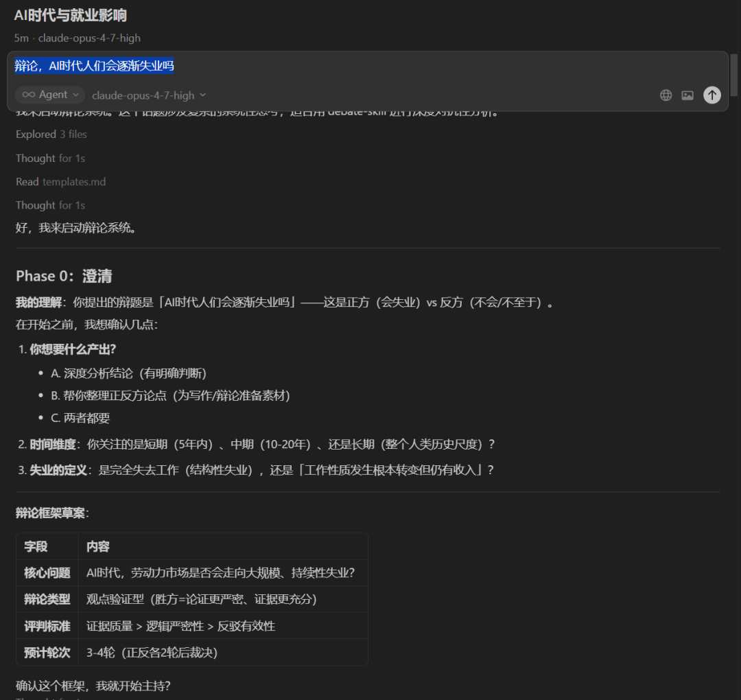741x700 pixels.
Task: Click question "2. 时间维度"
Action: tap(256, 444)
